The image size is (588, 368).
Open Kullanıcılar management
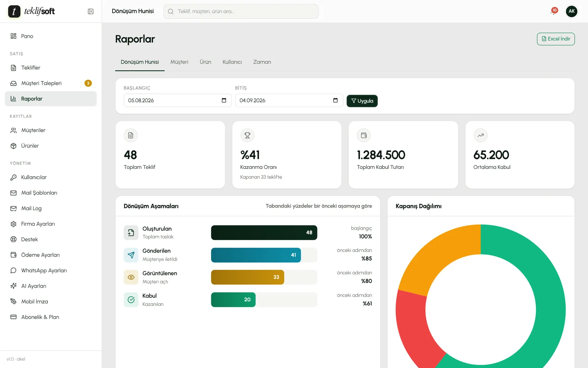pyautogui.click(x=51, y=177)
